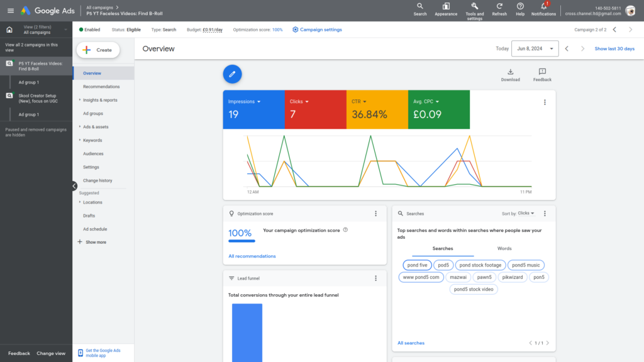Open the Appearance panel icon
Viewport: 644px width, 362px height.
coord(446,6)
